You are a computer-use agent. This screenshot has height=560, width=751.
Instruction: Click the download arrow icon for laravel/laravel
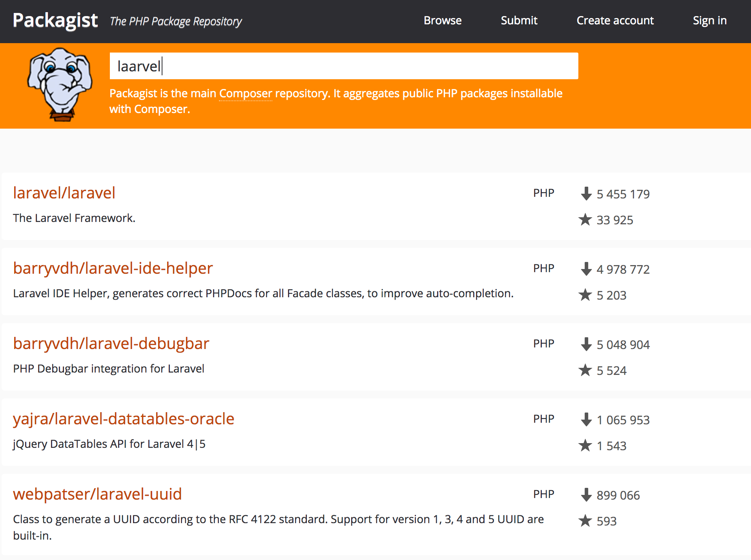point(586,194)
